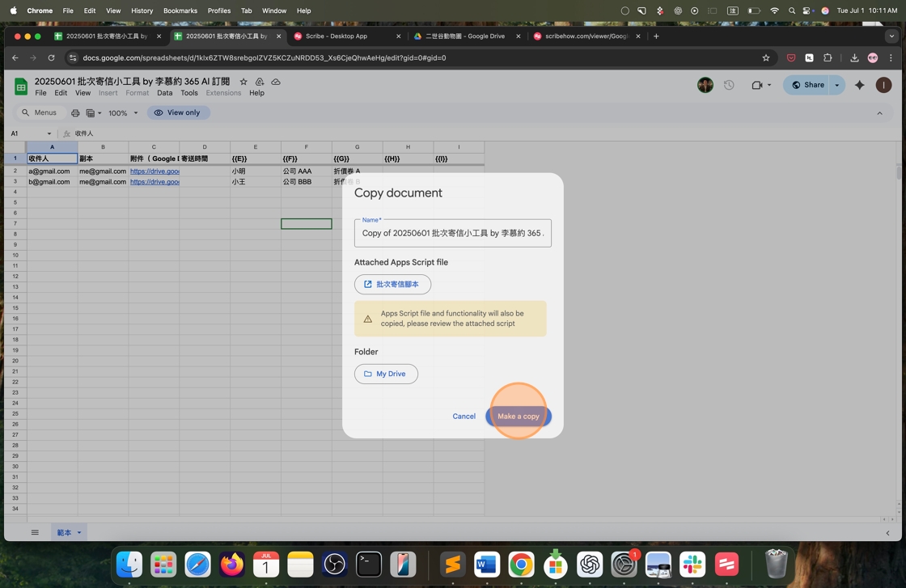The image size is (906, 588).
Task: Expand the meeting camera dropdown arrow
Action: click(x=769, y=85)
